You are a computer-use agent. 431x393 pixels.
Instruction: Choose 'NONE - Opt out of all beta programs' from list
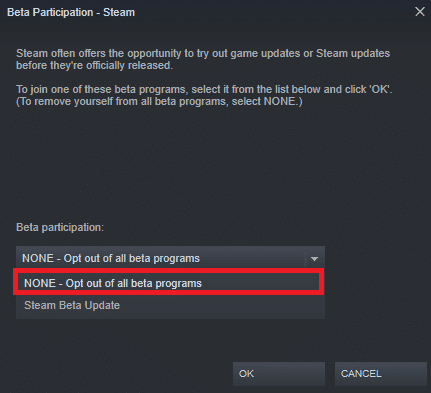point(170,283)
